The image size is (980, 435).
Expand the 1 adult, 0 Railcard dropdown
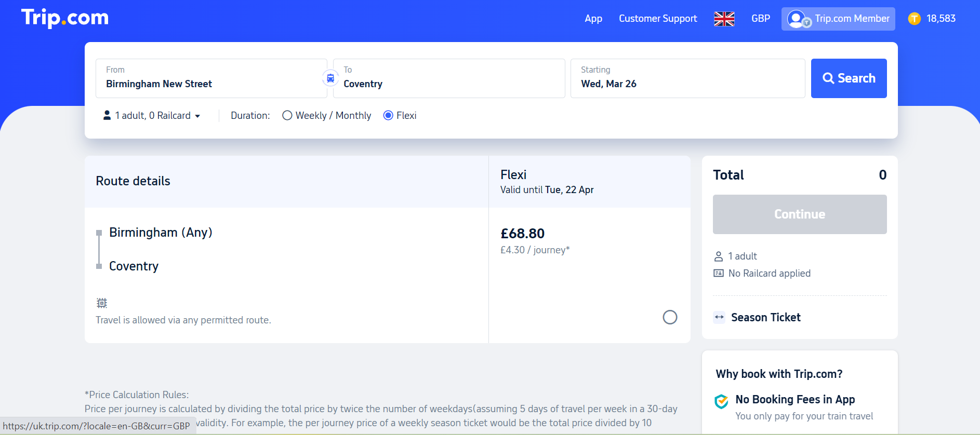point(152,115)
